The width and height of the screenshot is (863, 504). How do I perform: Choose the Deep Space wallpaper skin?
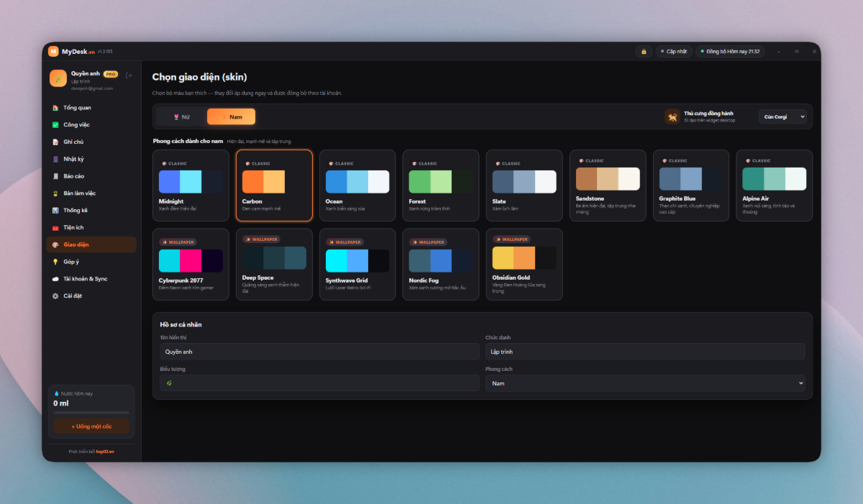274,264
